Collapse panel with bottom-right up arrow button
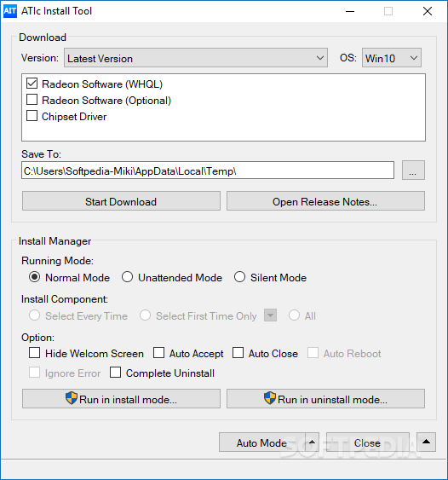This screenshot has height=480, width=448. pyautogui.click(x=427, y=442)
